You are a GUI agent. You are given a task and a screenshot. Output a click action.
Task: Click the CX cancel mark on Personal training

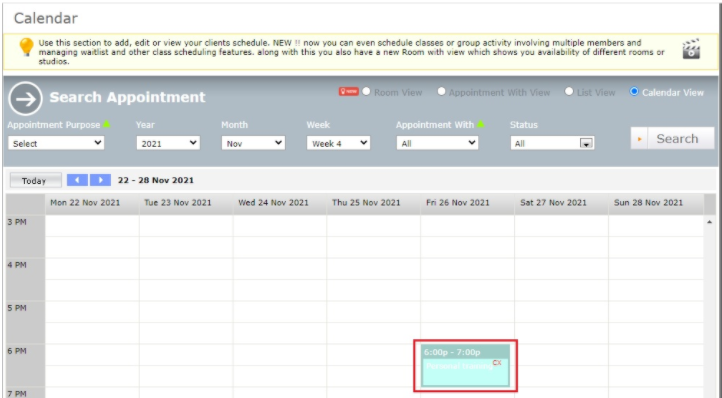[x=497, y=363]
